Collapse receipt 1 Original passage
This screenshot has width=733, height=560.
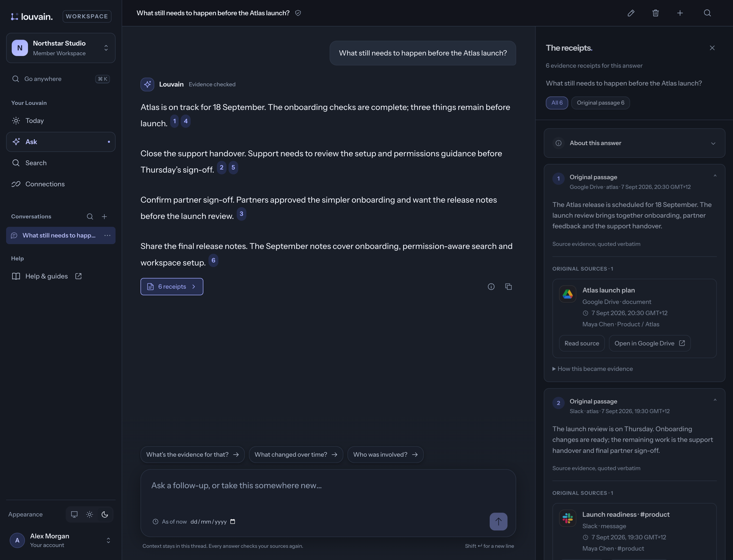[715, 176]
